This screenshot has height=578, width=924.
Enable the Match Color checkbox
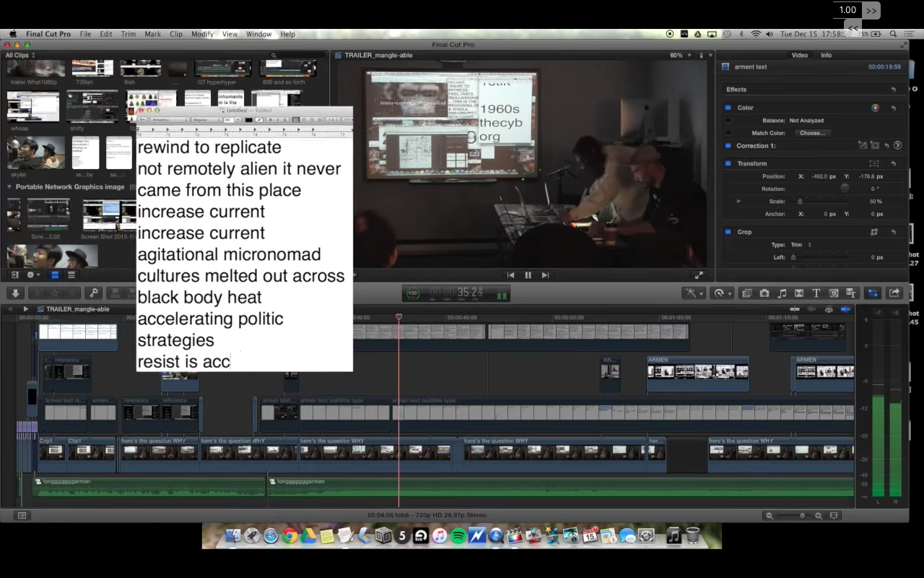click(x=728, y=133)
